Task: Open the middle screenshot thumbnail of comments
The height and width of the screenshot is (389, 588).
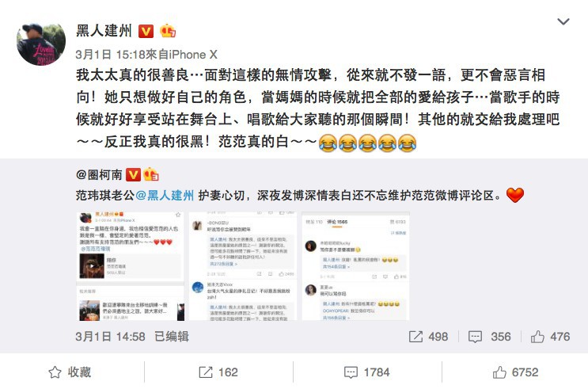Action: click(x=243, y=266)
